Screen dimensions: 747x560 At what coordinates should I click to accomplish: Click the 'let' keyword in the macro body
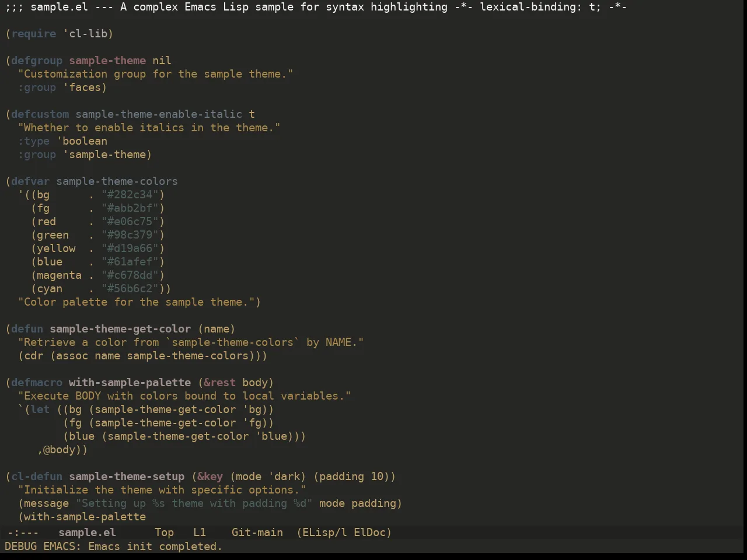pos(40,409)
